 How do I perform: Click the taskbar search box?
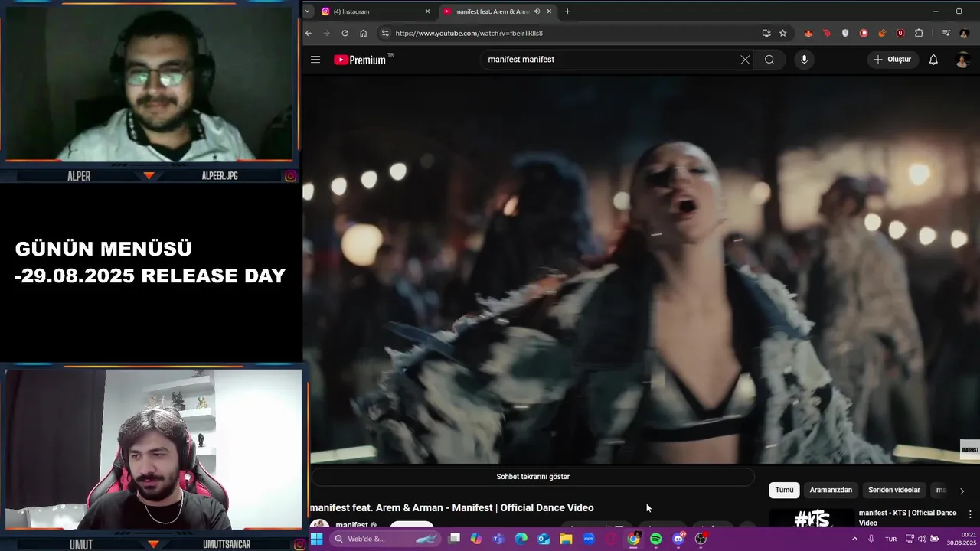pyautogui.click(x=385, y=539)
